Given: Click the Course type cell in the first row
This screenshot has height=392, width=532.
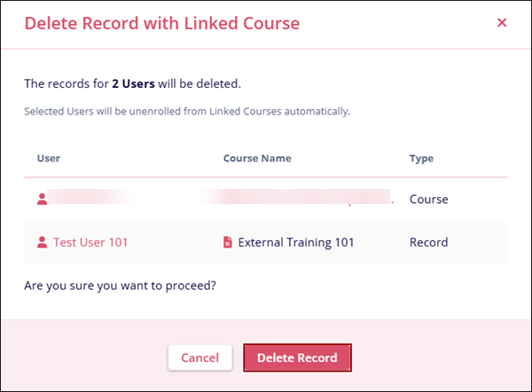Looking at the screenshot, I should click(x=428, y=200).
